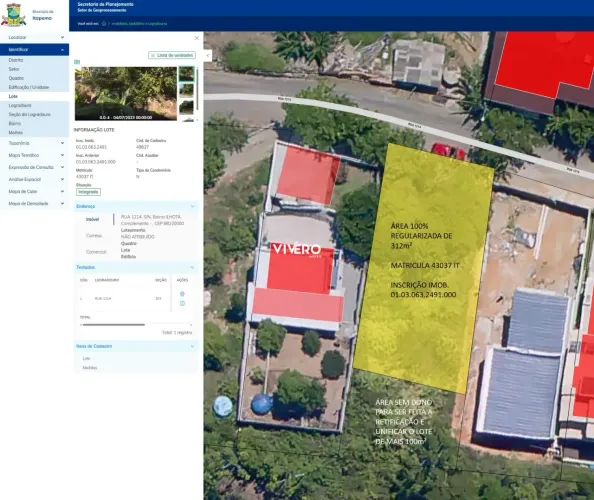Switch to the Correio address tab
Viewport: 594px width, 500px height.
pos(94,236)
